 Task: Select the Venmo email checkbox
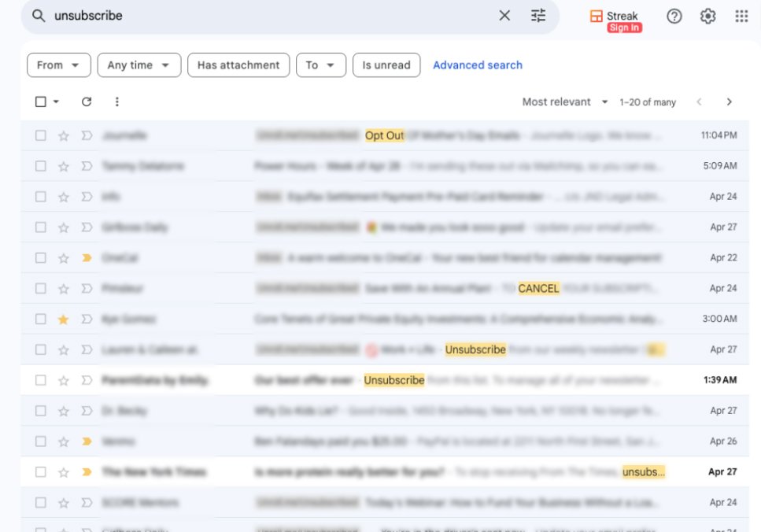pos(41,441)
